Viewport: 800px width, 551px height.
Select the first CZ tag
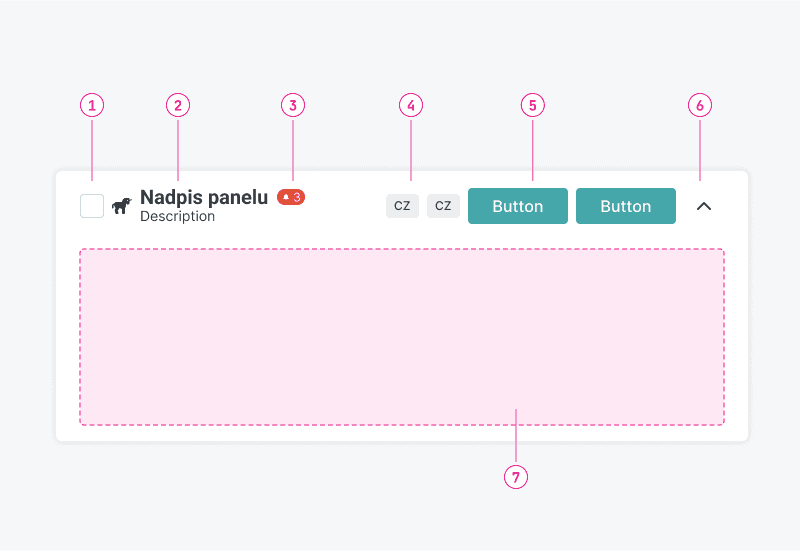point(402,206)
